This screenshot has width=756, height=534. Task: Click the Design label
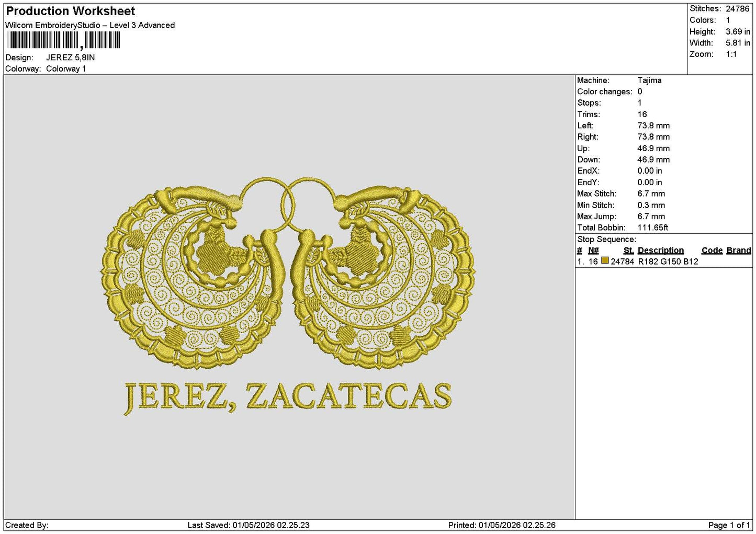(19, 58)
